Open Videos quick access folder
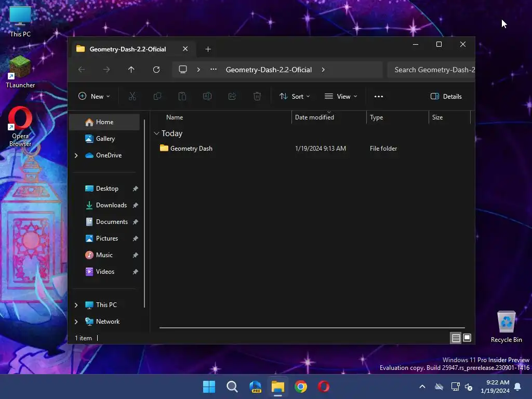Image resolution: width=532 pixels, height=399 pixels. (104, 272)
